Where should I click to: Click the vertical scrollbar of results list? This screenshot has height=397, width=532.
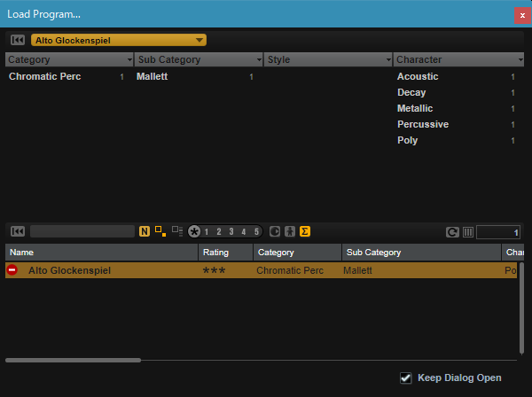pyautogui.click(x=521, y=307)
